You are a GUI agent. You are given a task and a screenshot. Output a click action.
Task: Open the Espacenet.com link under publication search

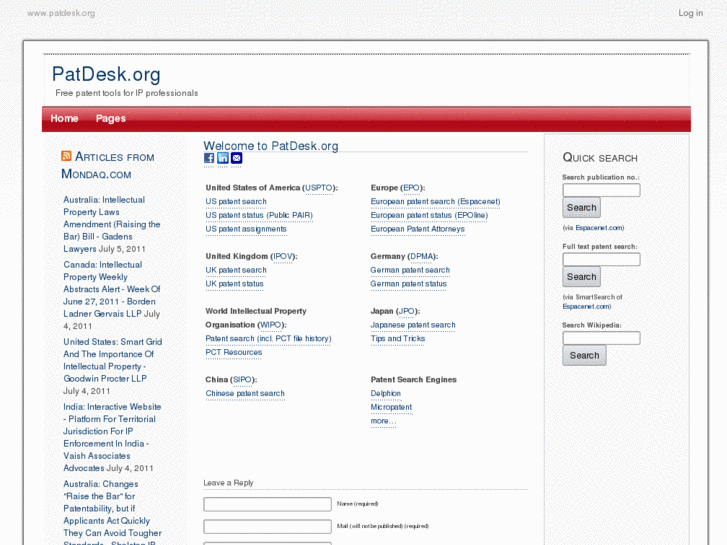coord(599,228)
